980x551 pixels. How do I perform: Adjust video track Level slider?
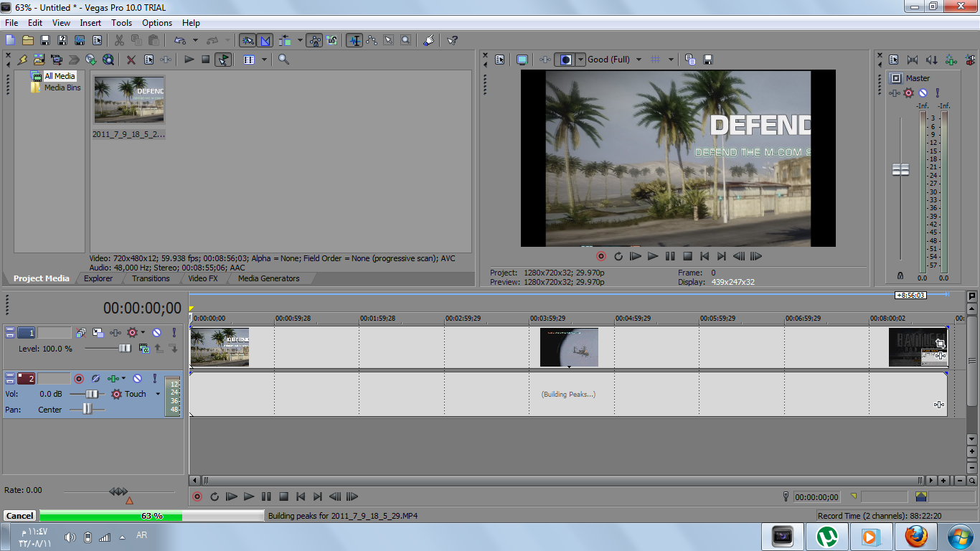click(x=125, y=348)
